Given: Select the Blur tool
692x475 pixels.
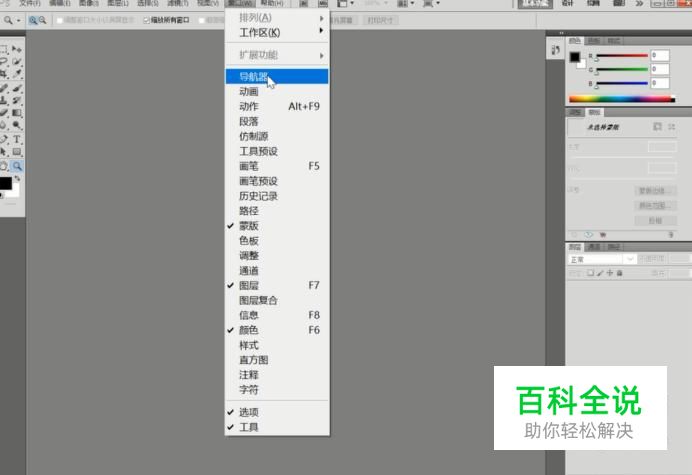Looking at the screenshot, I should coord(4,125).
